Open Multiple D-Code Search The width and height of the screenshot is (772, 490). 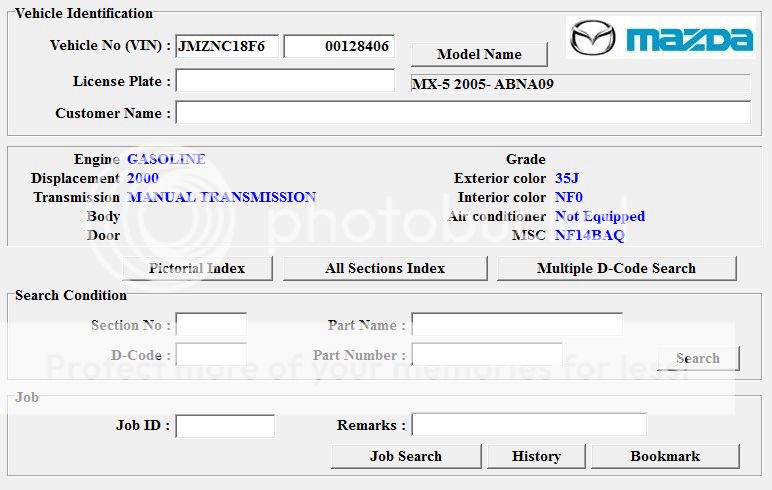click(x=616, y=268)
